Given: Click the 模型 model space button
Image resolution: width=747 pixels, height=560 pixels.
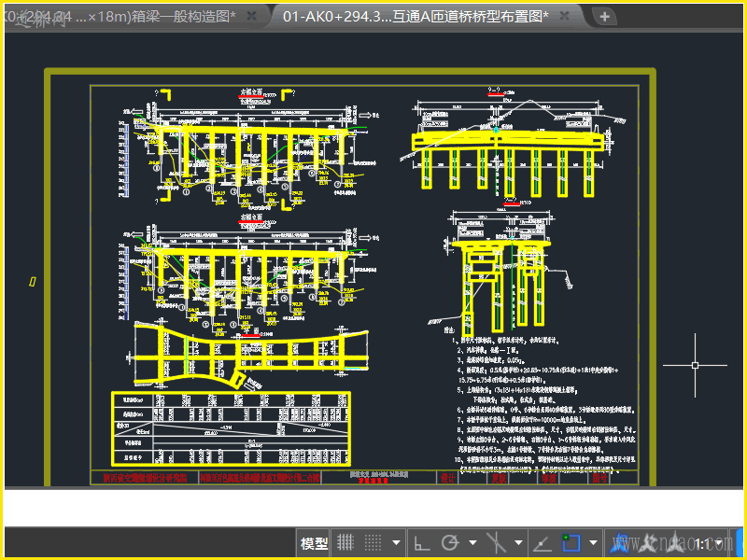Looking at the screenshot, I should pyautogui.click(x=314, y=543).
